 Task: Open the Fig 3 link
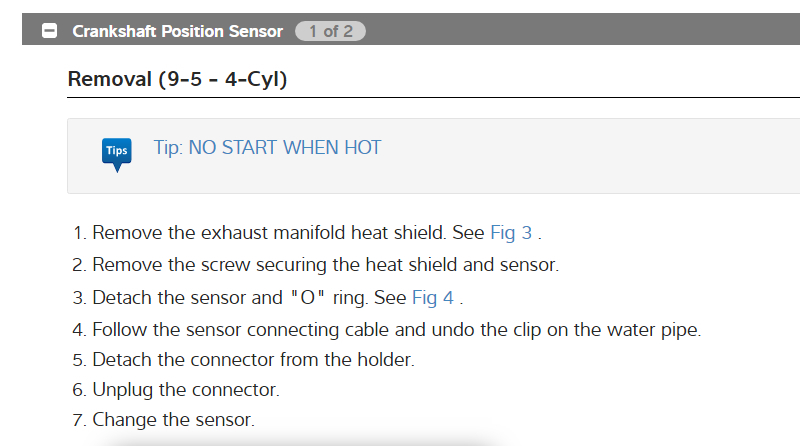point(510,233)
